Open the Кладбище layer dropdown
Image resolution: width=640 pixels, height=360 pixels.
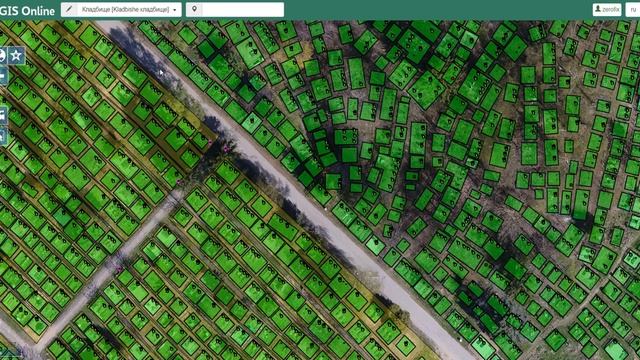click(x=129, y=9)
